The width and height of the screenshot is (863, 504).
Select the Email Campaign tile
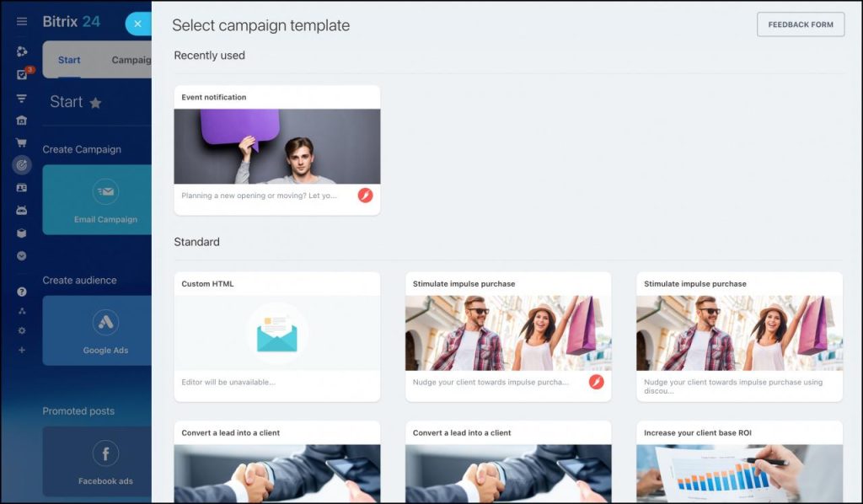point(97,200)
